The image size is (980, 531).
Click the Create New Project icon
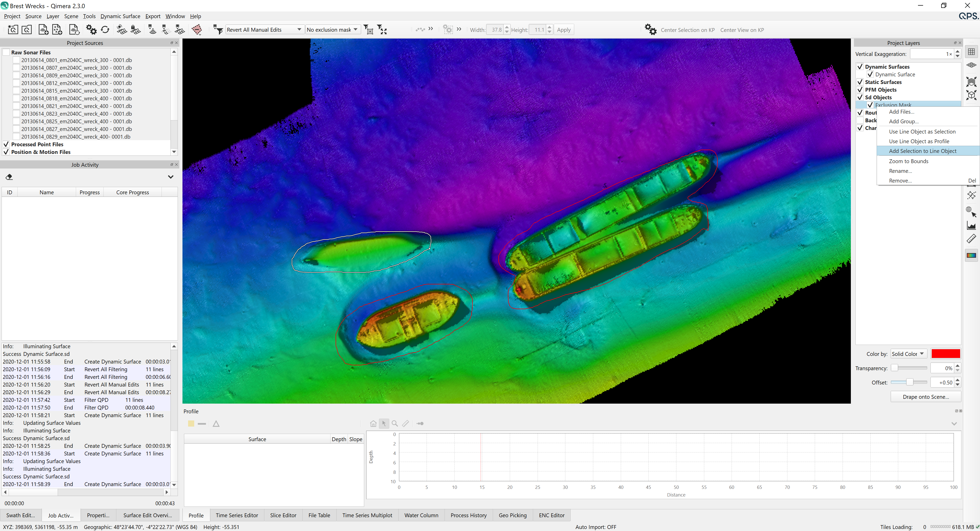click(13, 30)
